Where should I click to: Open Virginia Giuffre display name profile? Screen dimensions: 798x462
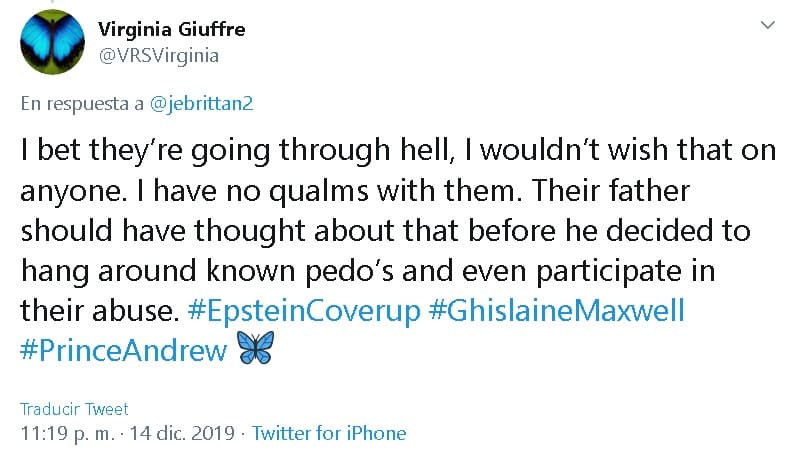pyautogui.click(x=173, y=29)
